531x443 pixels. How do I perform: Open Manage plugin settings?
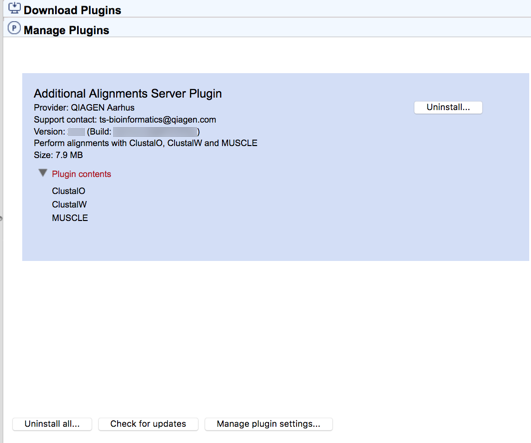point(268,424)
